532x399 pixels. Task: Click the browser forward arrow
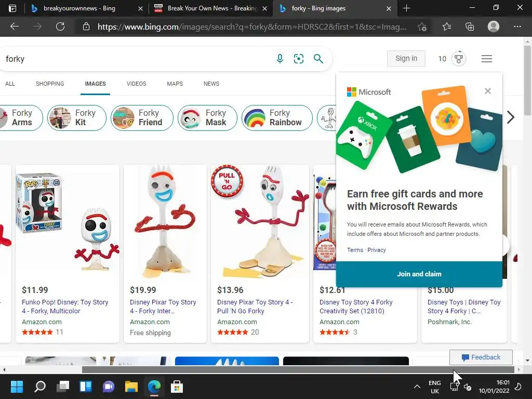click(37, 26)
